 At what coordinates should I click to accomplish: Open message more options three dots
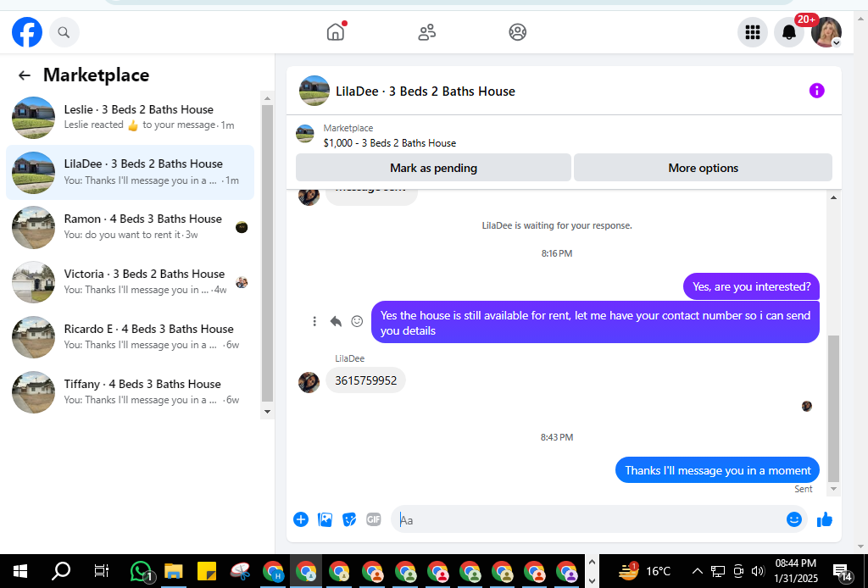click(314, 321)
